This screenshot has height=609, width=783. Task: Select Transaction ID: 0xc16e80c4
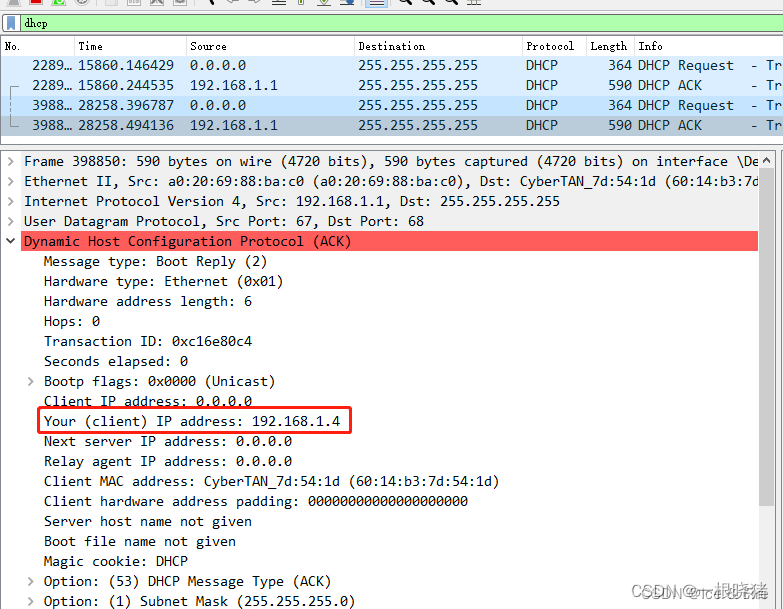148,341
